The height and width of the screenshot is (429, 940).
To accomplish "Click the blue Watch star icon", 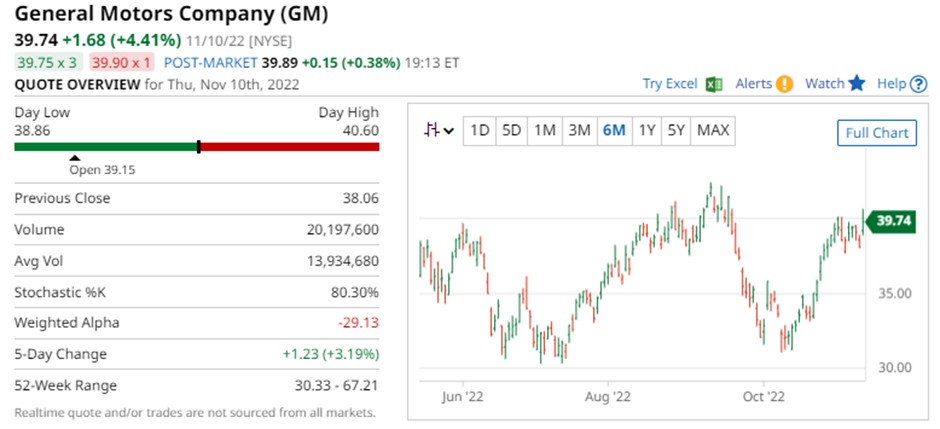I will 857,84.
